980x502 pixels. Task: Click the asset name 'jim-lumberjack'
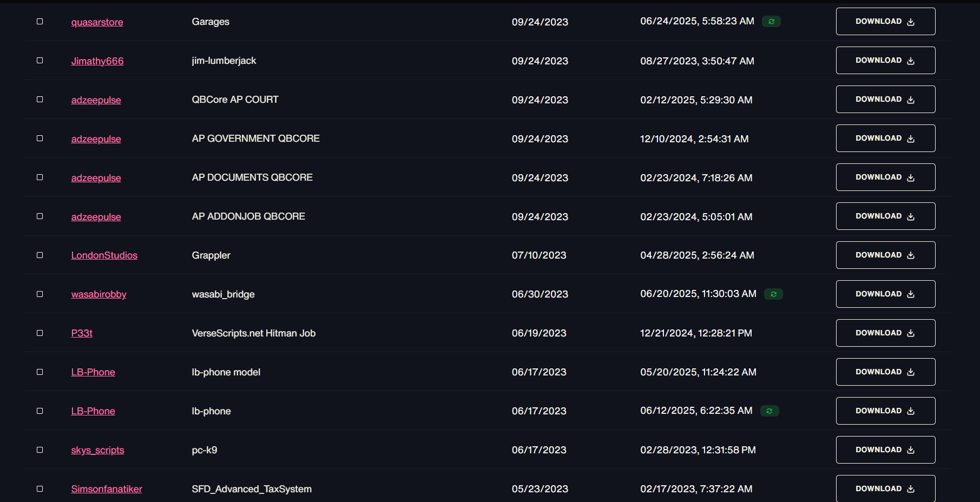pos(224,61)
